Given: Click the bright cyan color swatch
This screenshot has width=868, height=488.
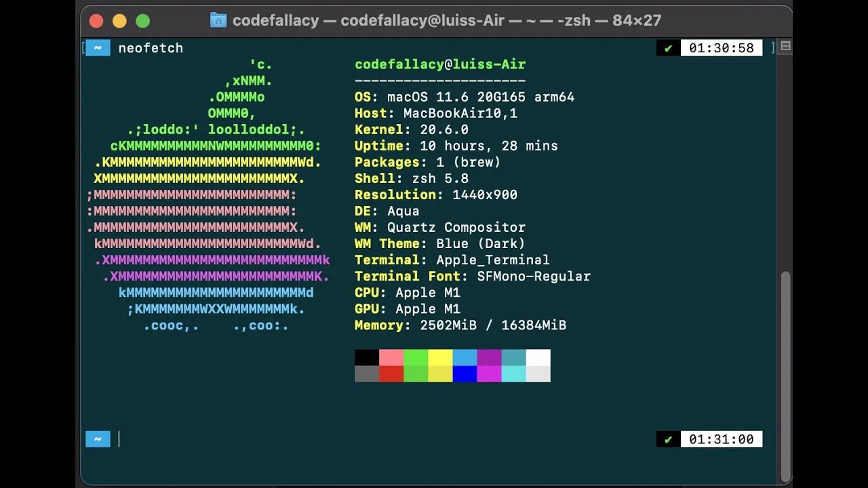Looking at the screenshot, I should (513, 373).
